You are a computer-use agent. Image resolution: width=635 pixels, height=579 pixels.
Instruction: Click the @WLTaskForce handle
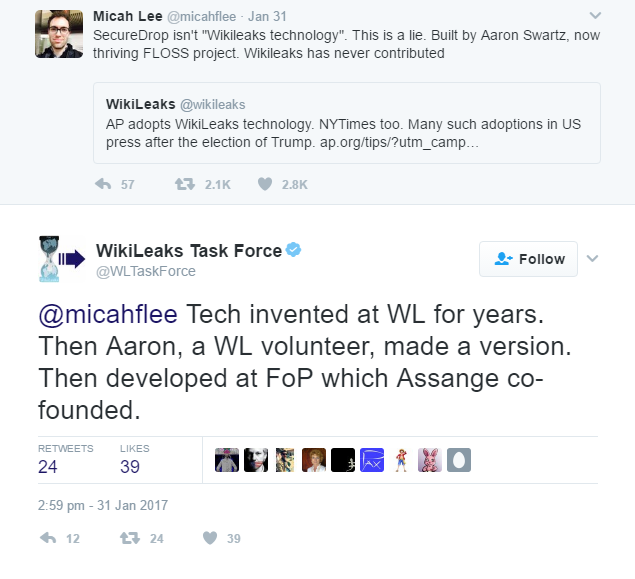[x=145, y=271]
